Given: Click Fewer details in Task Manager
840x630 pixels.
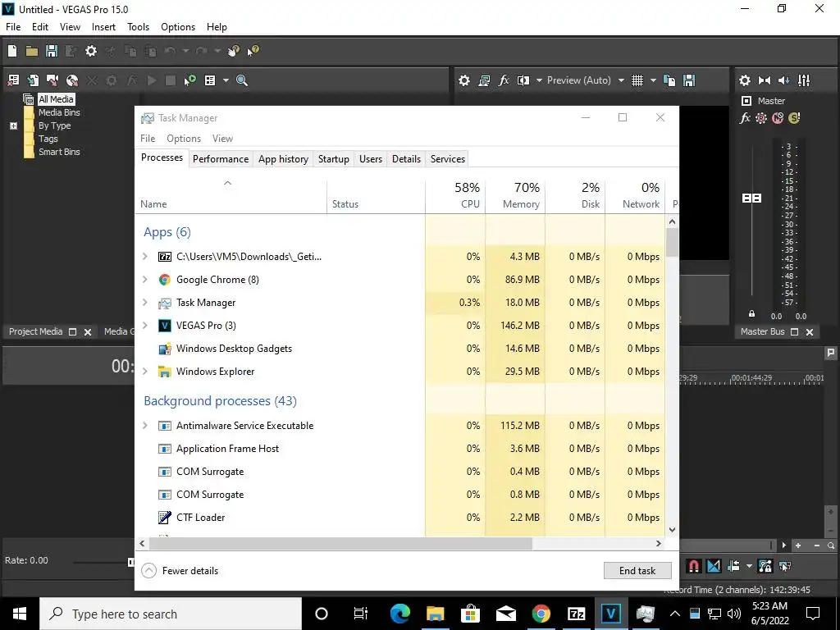Looking at the screenshot, I should click(x=180, y=571).
